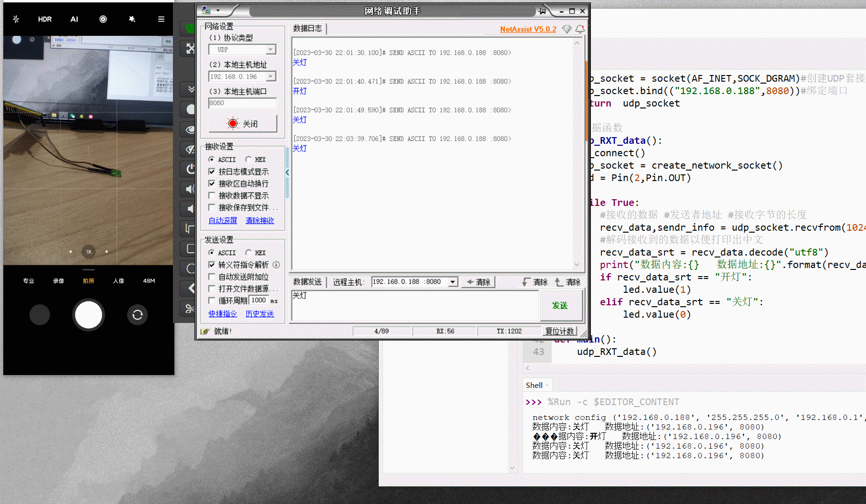
Task: Open the live photo circle icon in camera
Action: tap(103, 19)
